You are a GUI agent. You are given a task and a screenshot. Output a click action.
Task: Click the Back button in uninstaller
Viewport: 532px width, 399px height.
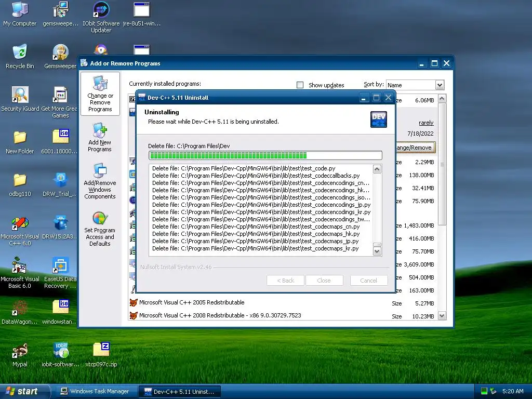(x=285, y=281)
